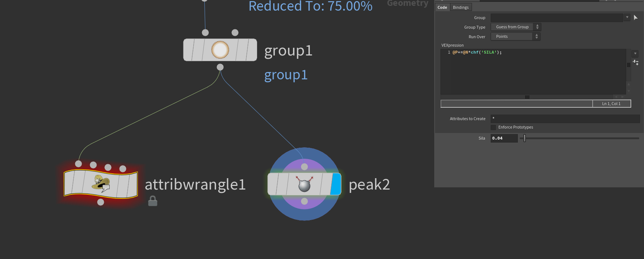The width and height of the screenshot is (644, 259).
Task: Select the group1 node icon
Action: (x=220, y=50)
